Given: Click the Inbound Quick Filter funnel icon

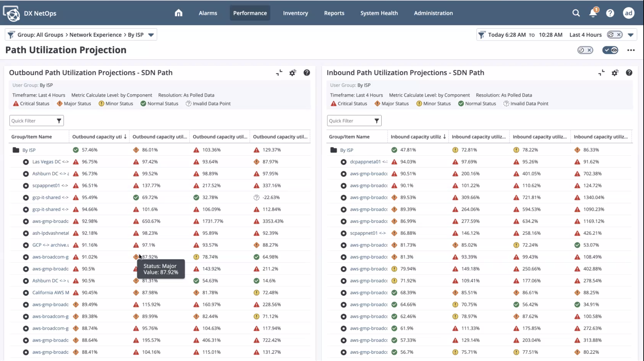Looking at the screenshot, I should pos(377,121).
